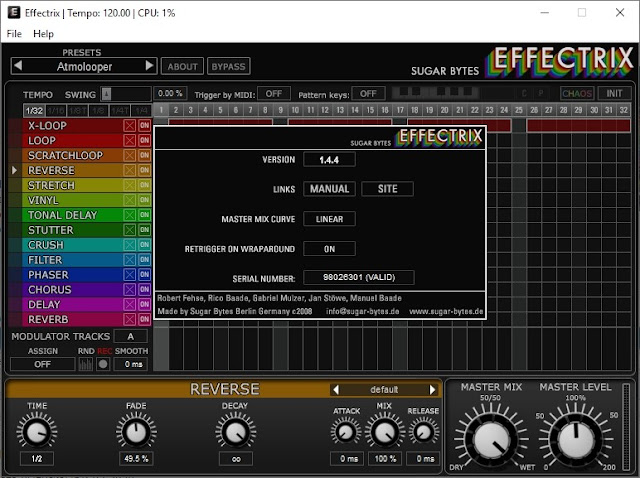Toggle the X-LOOP ON switch
This screenshot has height=478, width=640.
pyautogui.click(x=144, y=125)
